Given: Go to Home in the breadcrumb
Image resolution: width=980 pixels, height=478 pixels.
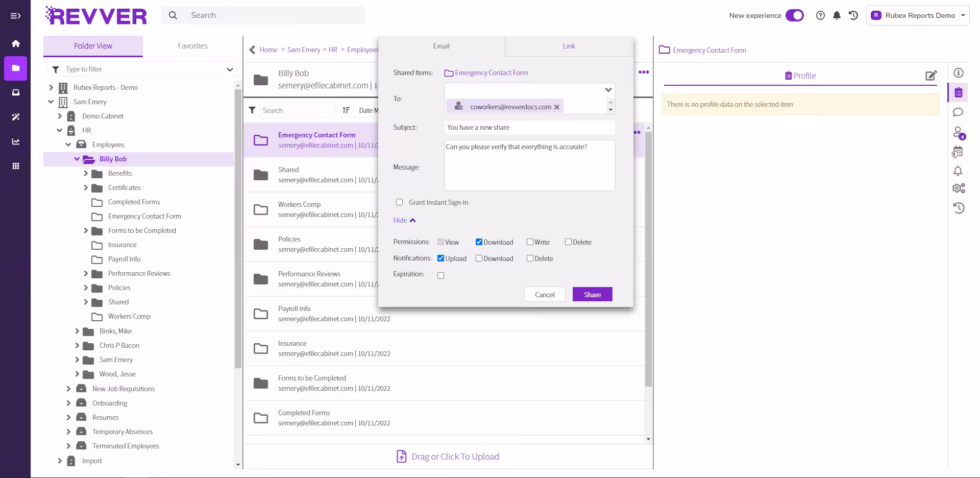Looking at the screenshot, I should click(268, 50).
